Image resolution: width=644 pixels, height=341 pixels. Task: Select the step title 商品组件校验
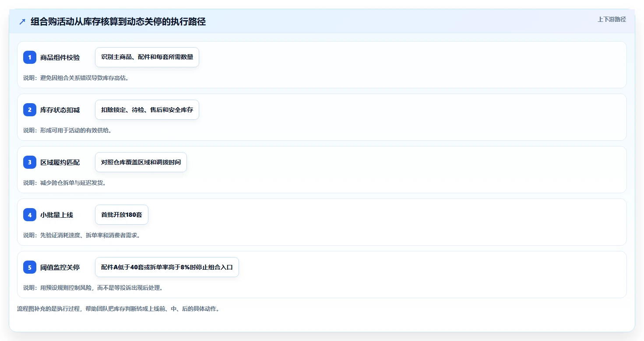60,57
